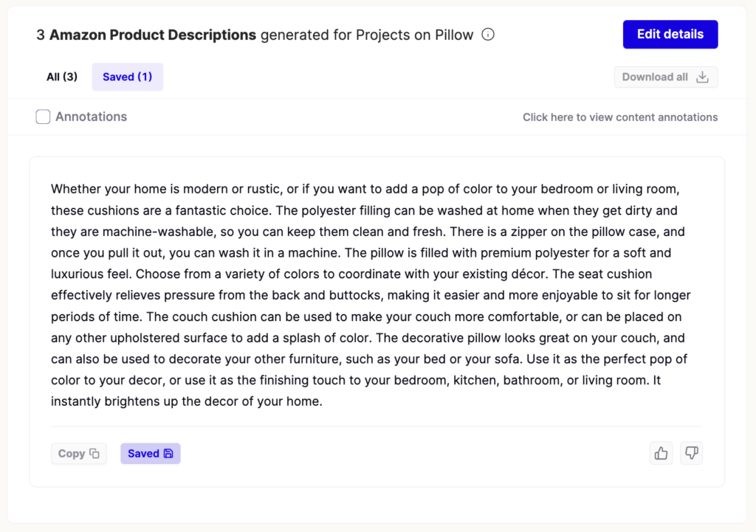Image resolution: width=756 pixels, height=532 pixels.
Task: Click the word 'Pillow' in the title
Action: (x=453, y=35)
